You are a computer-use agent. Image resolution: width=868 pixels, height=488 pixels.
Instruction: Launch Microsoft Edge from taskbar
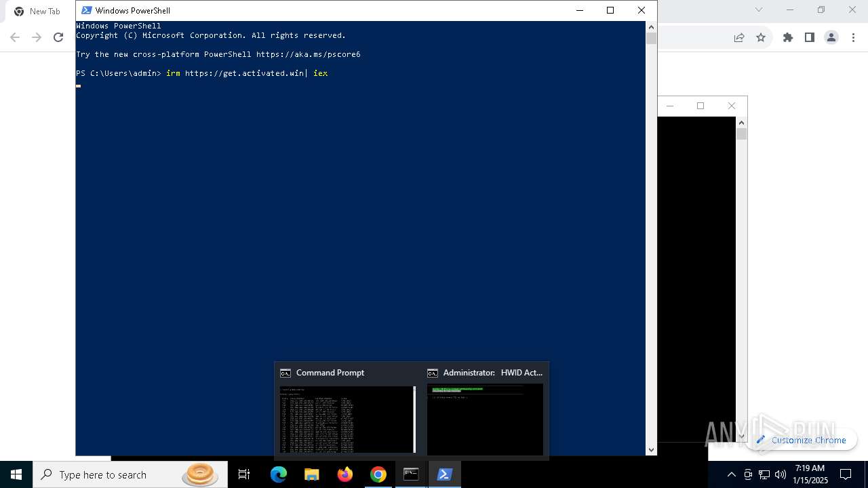(x=279, y=474)
